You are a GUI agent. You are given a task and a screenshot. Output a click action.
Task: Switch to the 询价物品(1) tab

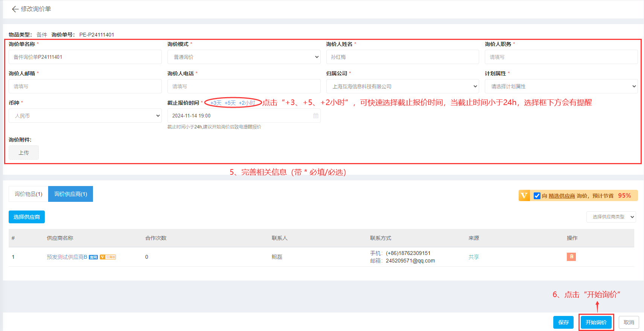29,194
